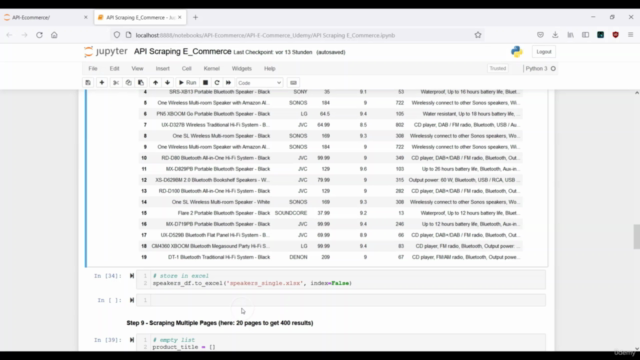Cut selected cells with scissors icon
Image resolution: width=640 pixels, height=360 pixels.
(x=116, y=82)
